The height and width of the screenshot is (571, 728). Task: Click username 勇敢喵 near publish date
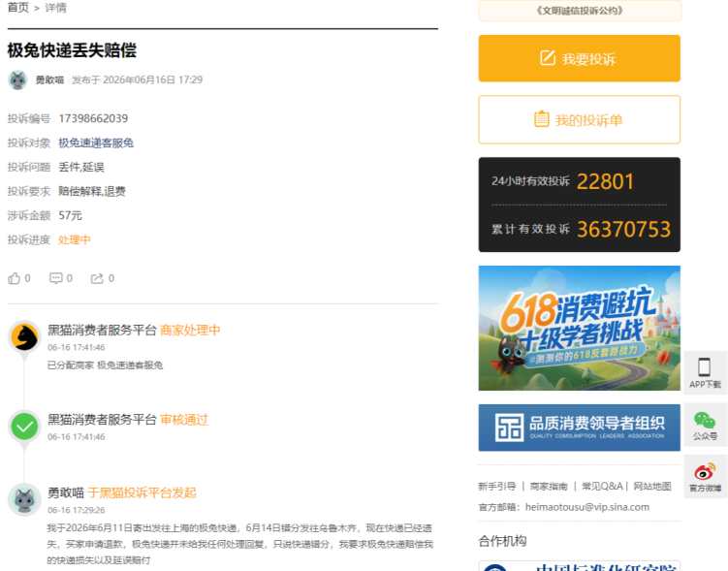(x=49, y=79)
